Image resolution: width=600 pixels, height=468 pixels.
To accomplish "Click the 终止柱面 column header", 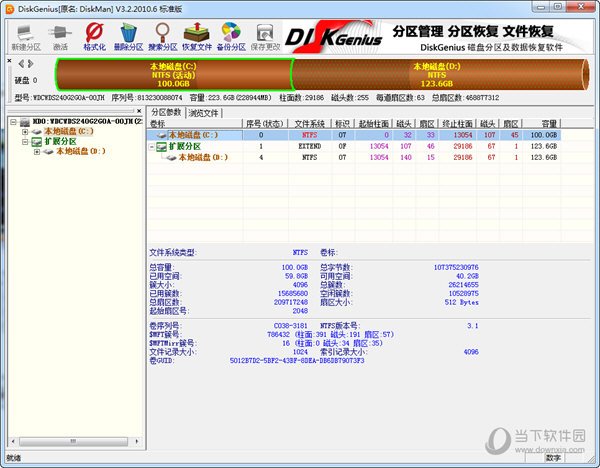I will [x=457, y=124].
